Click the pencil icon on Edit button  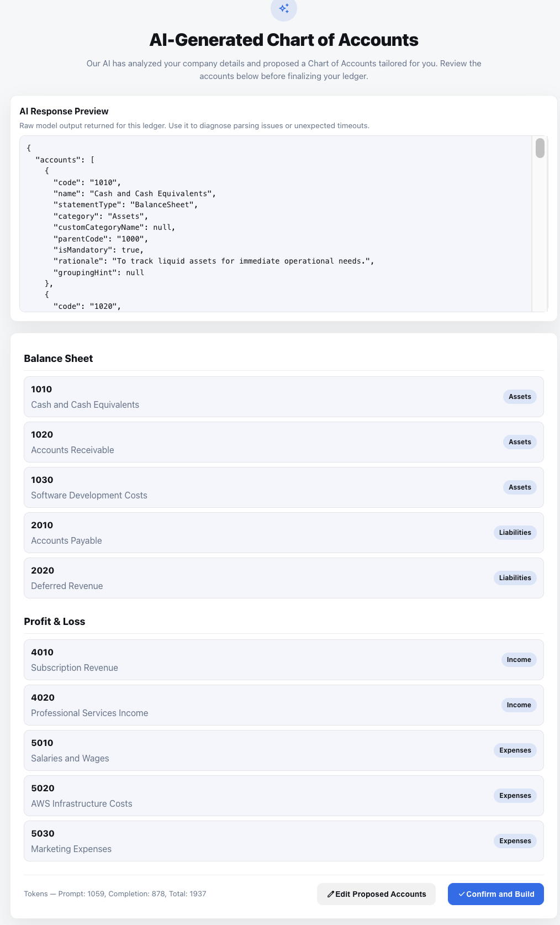tap(330, 894)
